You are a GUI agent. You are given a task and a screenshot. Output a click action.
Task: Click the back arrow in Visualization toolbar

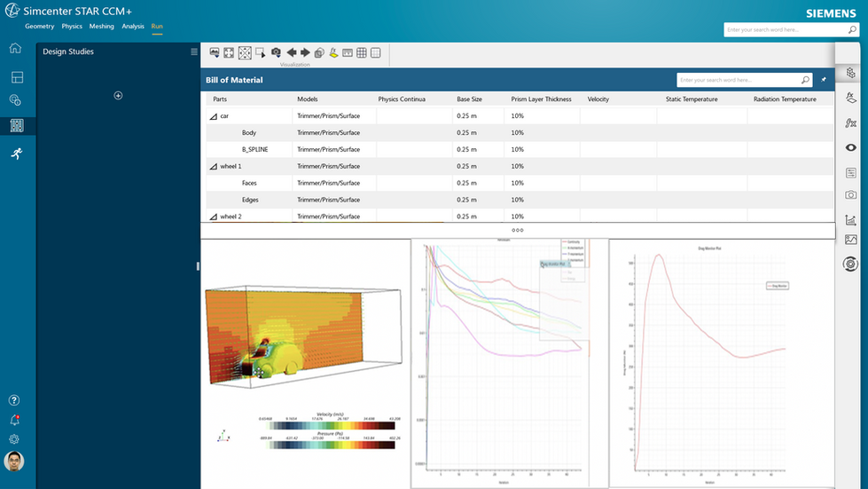291,52
